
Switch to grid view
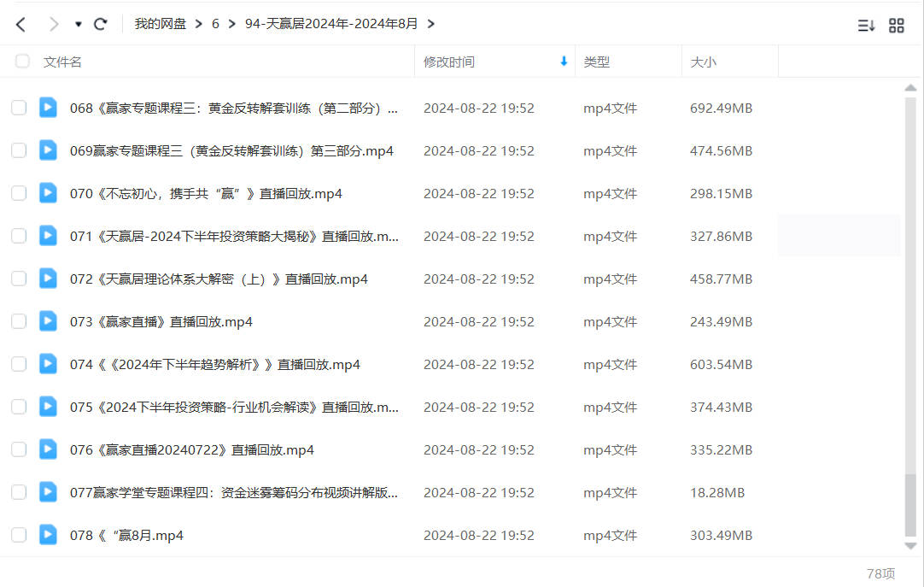[897, 26]
